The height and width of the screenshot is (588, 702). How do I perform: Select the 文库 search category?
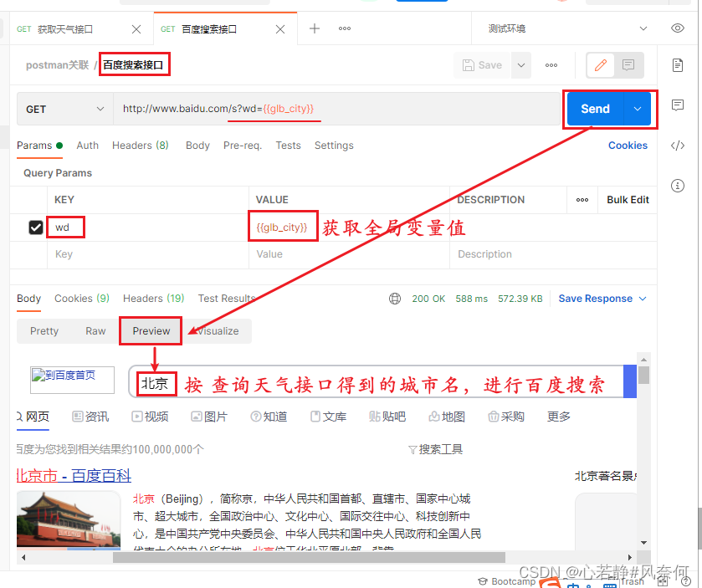click(328, 417)
